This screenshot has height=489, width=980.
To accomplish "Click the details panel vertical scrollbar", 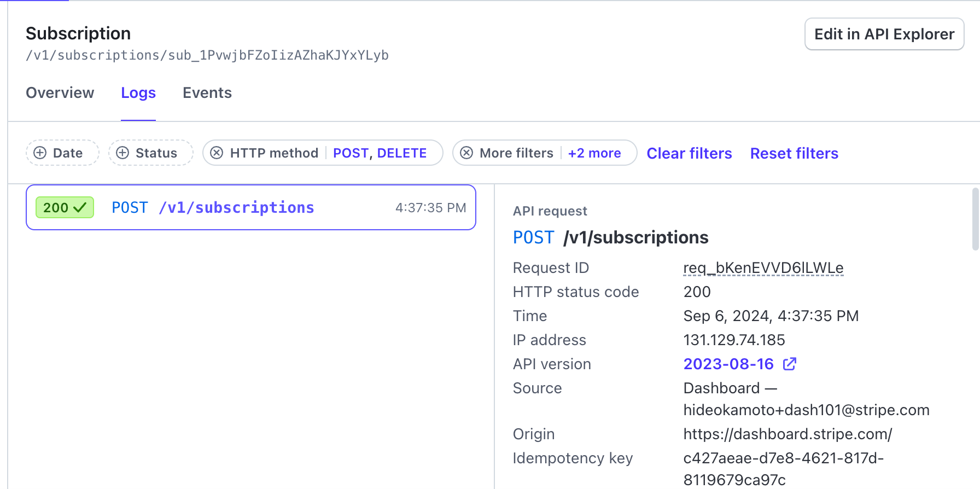I will point(975,219).
